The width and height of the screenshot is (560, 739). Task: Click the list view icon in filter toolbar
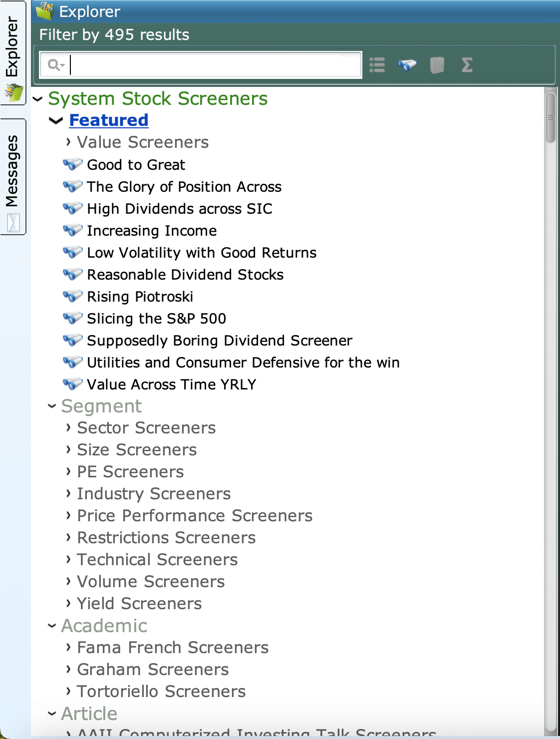377,65
